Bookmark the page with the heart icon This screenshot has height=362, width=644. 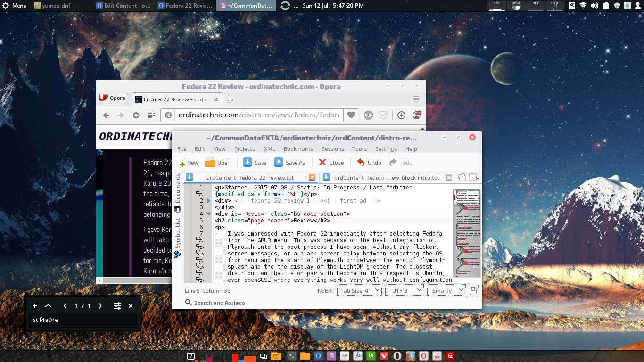pos(351,115)
